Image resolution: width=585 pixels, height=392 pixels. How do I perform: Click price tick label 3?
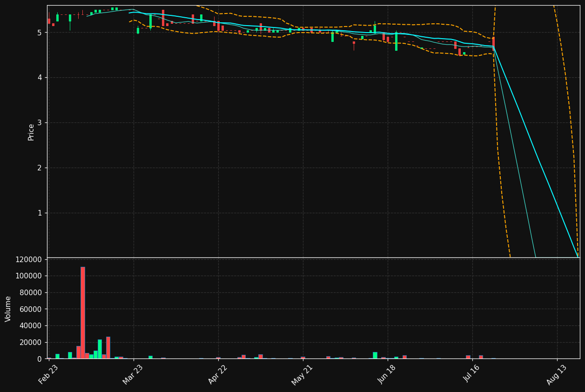(40, 123)
